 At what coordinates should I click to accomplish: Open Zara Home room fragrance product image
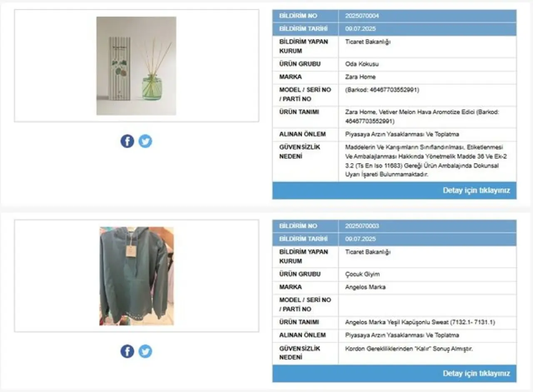(136, 66)
